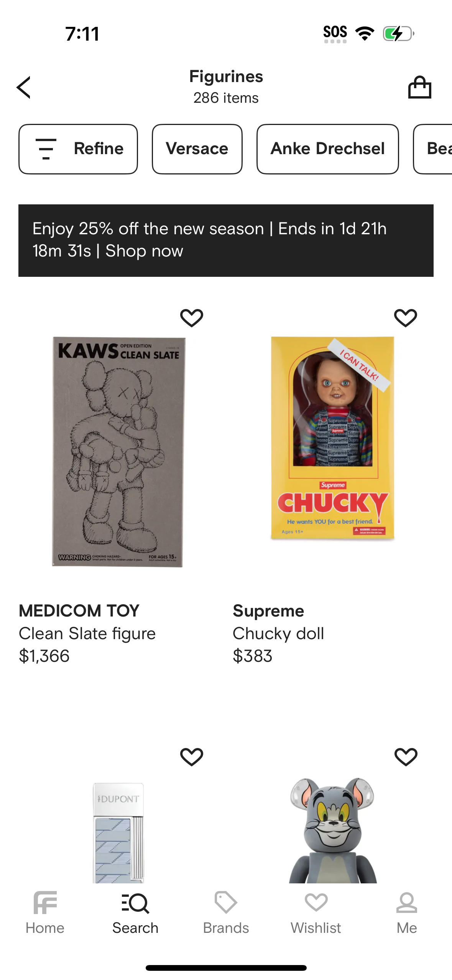Screen dimensions: 452x980
Task: Heart the Dupont lighter item
Action: pyautogui.click(x=192, y=757)
